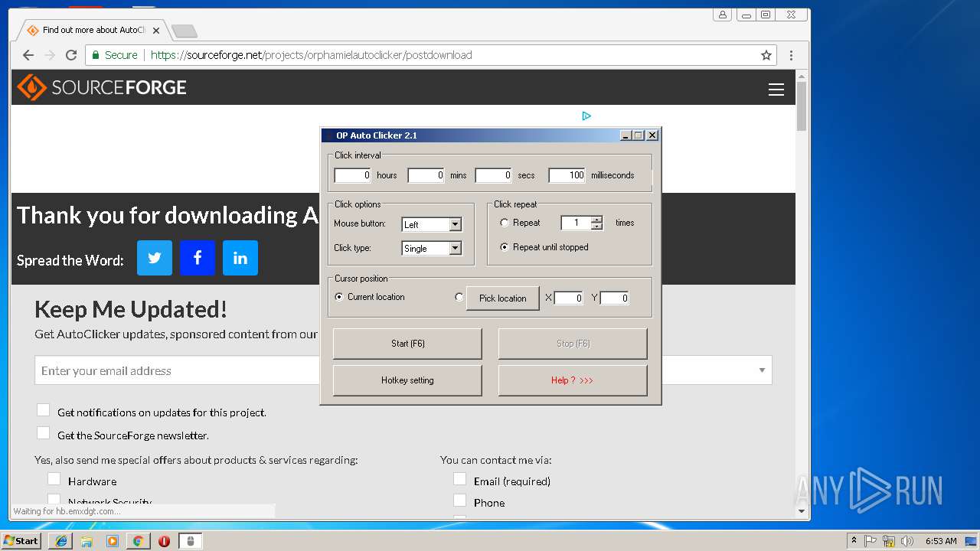Show hidden tray icons
The height and width of the screenshot is (551, 980).
[854, 541]
